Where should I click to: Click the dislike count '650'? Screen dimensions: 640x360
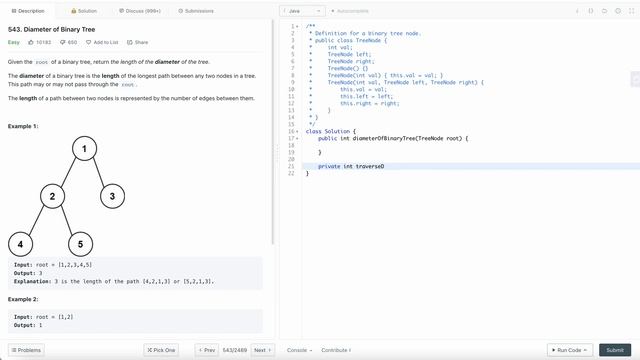click(72, 42)
